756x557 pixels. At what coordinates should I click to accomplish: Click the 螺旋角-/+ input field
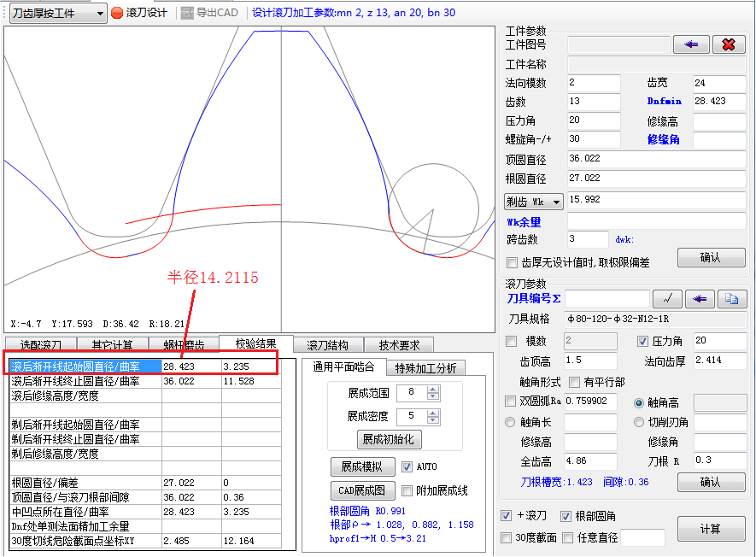click(594, 139)
